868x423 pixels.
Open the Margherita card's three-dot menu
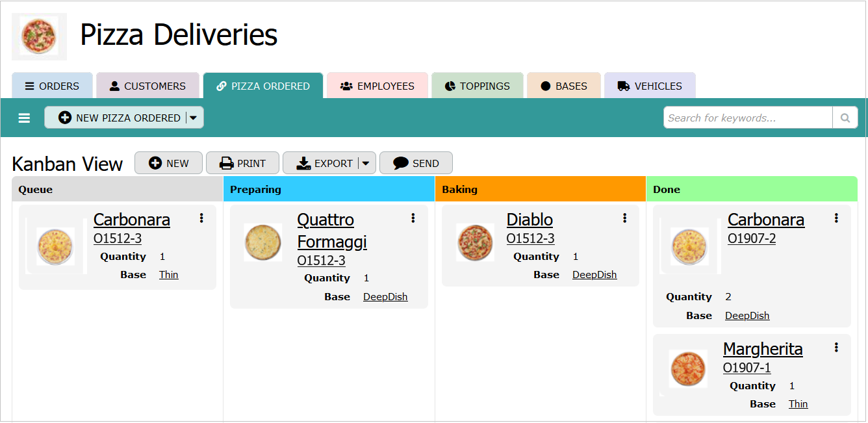836,348
